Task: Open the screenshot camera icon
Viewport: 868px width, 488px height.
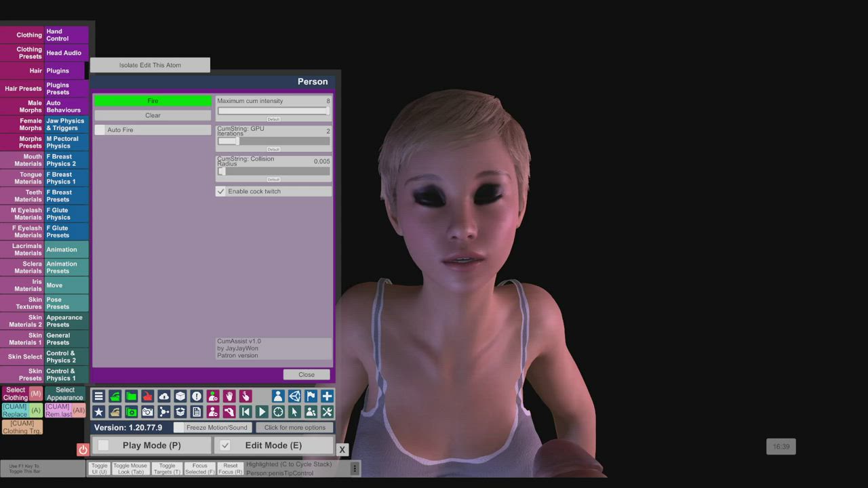Action: pyautogui.click(x=148, y=412)
